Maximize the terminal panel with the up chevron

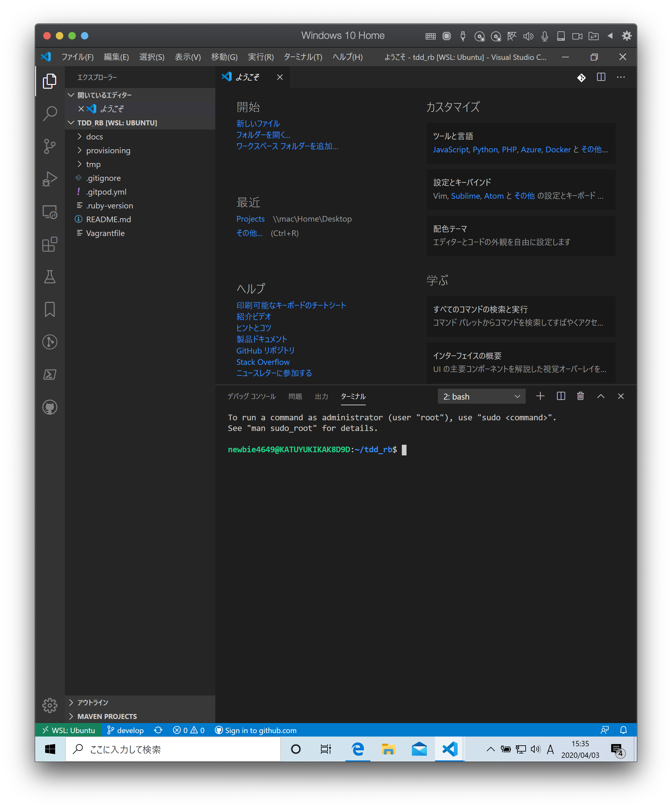(x=601, y=396)
